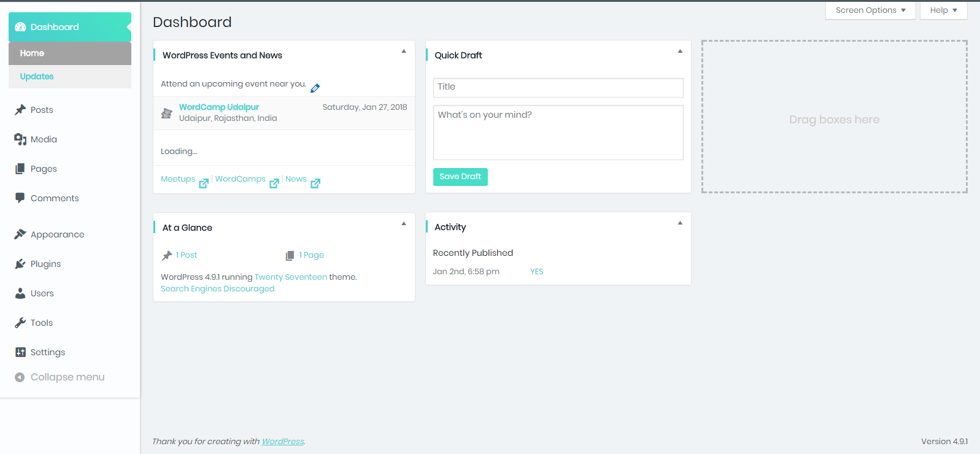Click the WordPress link in footer
980x454 pixels.
[283, 442]
